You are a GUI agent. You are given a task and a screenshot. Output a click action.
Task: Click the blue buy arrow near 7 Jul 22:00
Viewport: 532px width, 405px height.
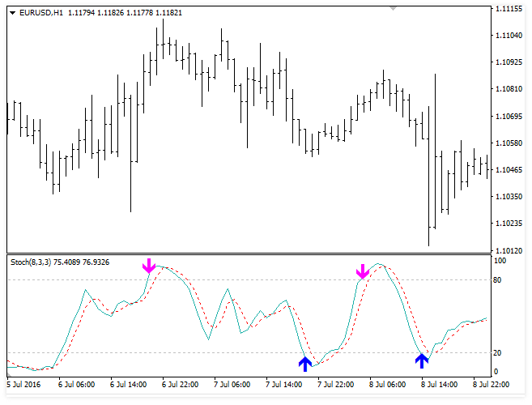[305, 364]
